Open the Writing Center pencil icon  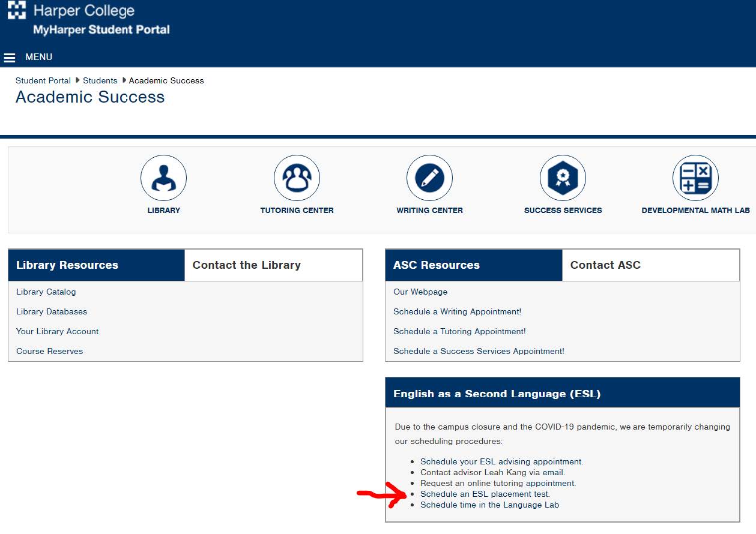pos(429,178)
